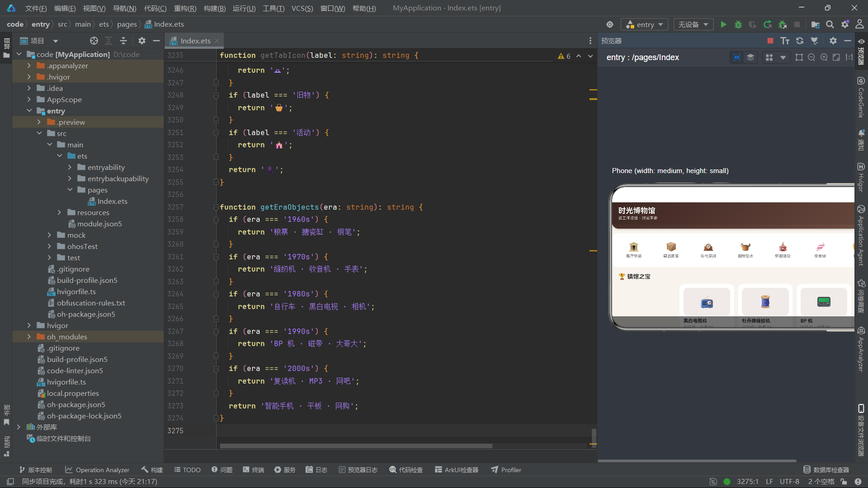Zoom in the preview
868x488 pixels.
point(824,57)
